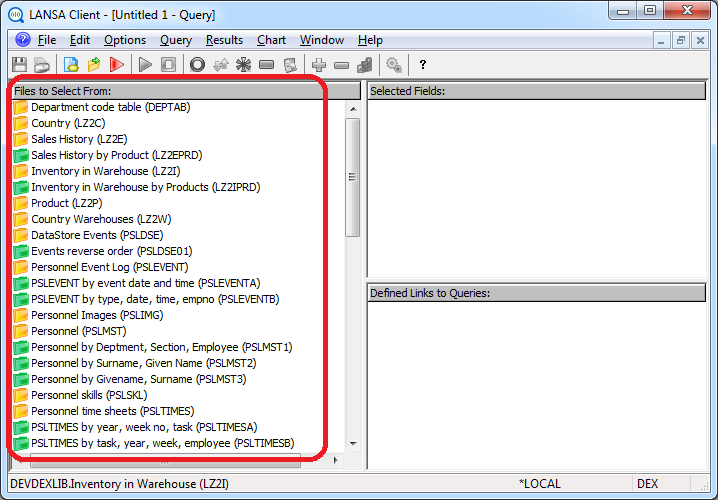The image size is (718, 500).
Task: Select Product (LZ2P) file
Action: coord(66,203)
